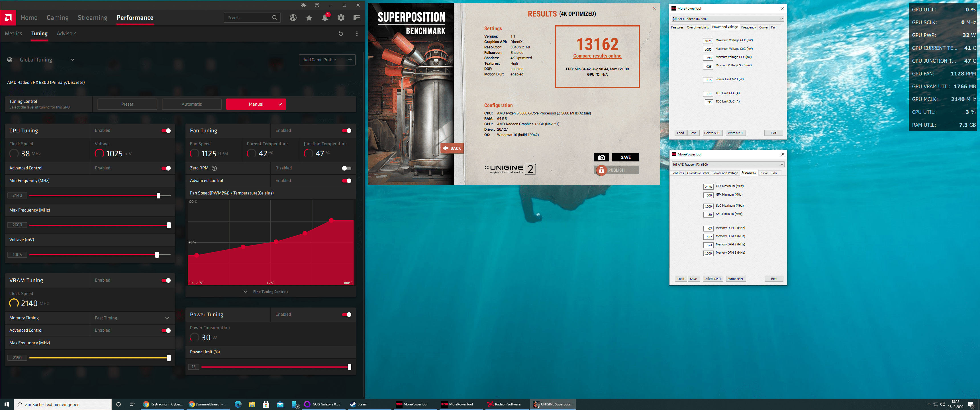Open notifications bell icon
This screenshot has width=980, height=410.
coord(325,17)
